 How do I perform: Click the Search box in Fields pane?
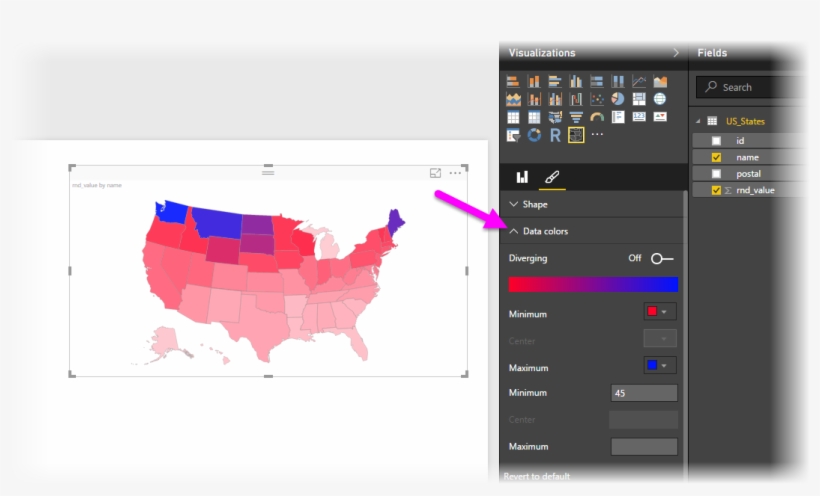[x=748, y=87]
